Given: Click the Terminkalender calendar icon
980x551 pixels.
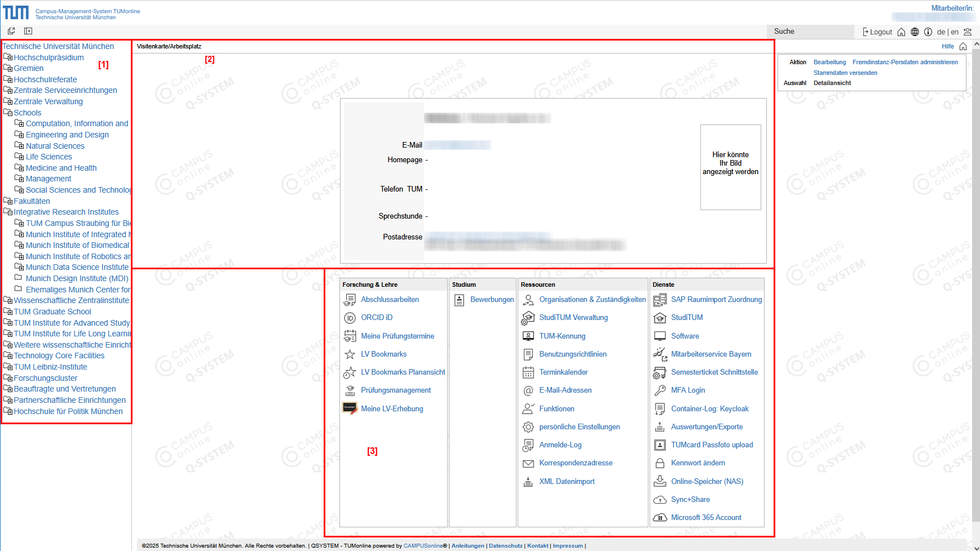Looking at the screenshot, I should (x=528, y=372).
